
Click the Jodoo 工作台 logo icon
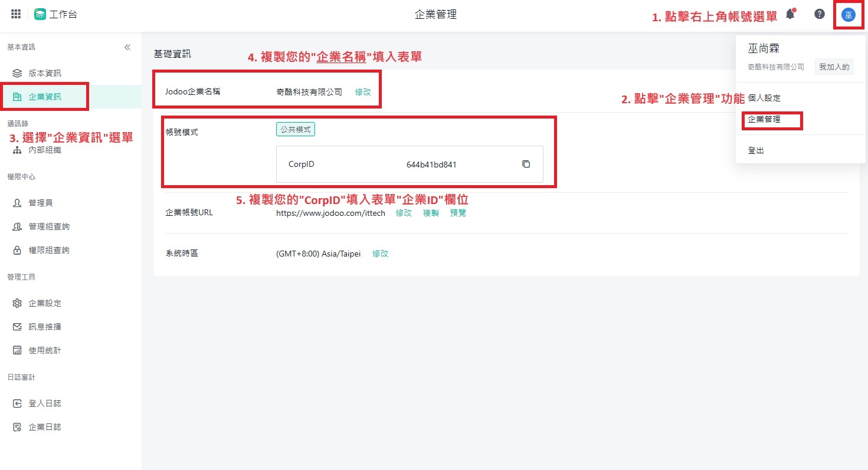tap(40, 14)
